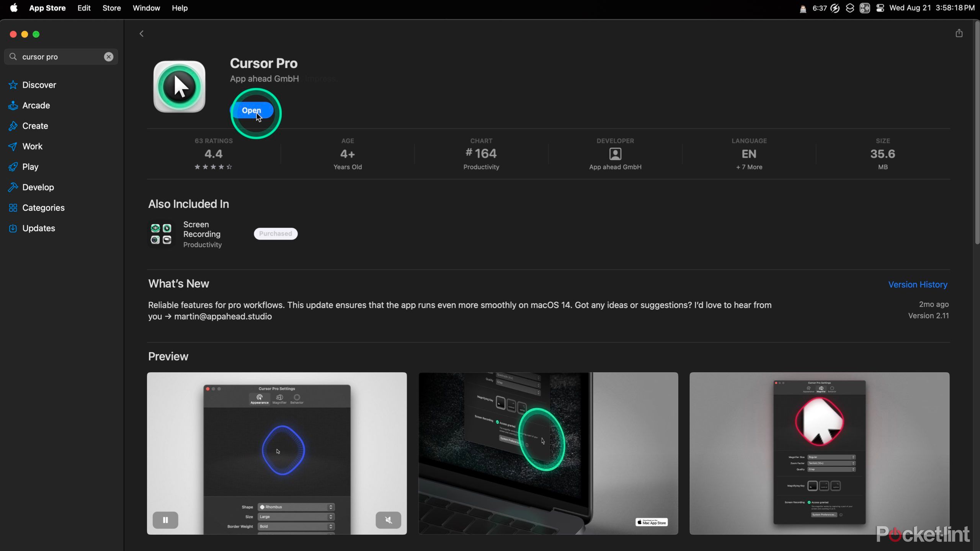This screenshot has width=980, height=551.
Task: Click the What's New heading
Action: 178,284
